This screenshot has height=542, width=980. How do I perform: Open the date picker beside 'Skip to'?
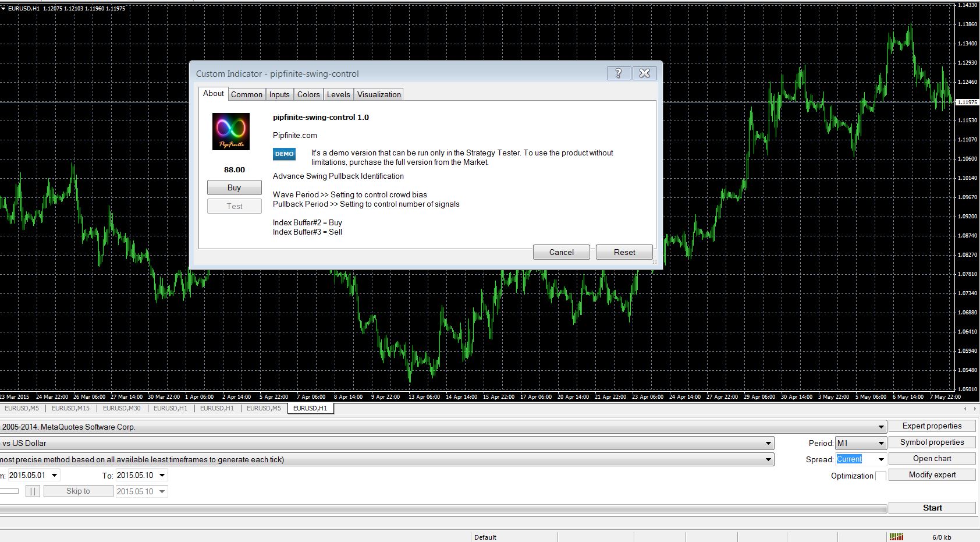[x=162, y=491]
